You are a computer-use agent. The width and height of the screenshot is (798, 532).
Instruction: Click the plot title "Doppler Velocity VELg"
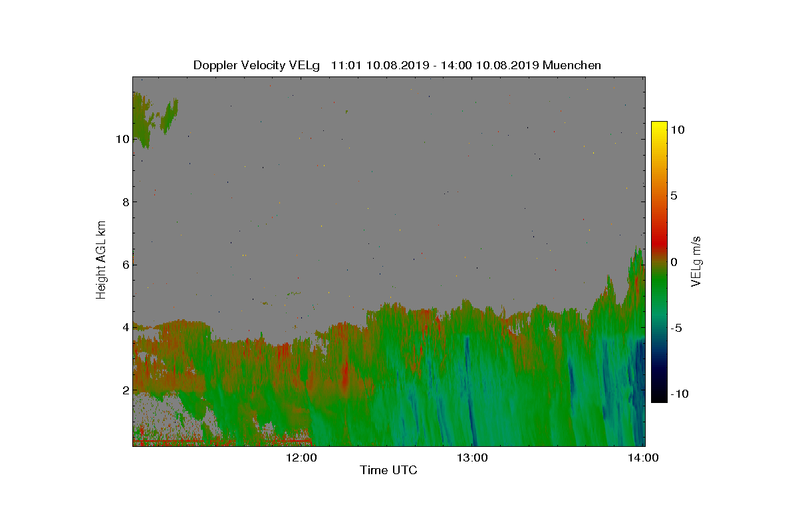[x=257, y=65]
